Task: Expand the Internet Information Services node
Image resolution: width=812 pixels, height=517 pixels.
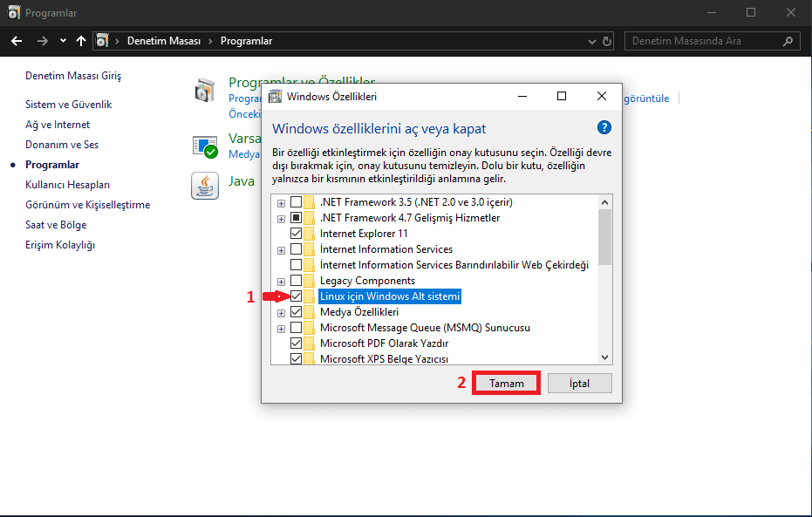Action: [281, 249]
